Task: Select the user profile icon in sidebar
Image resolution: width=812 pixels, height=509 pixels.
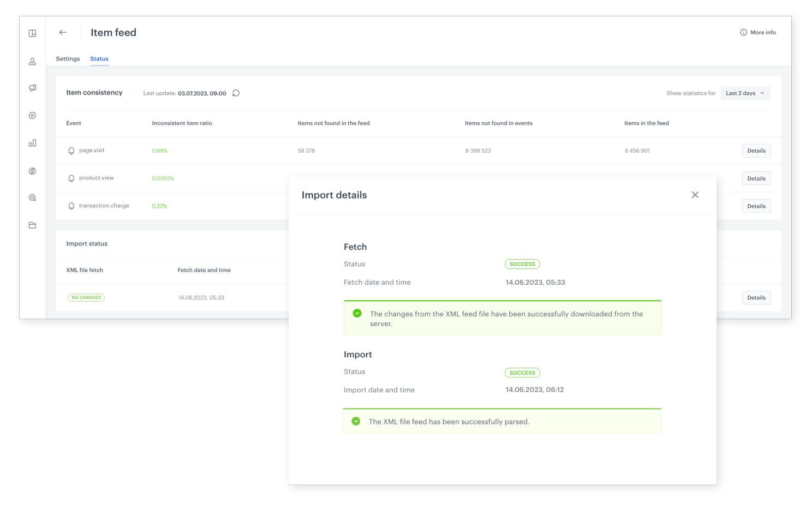Action: coord(32,61)
